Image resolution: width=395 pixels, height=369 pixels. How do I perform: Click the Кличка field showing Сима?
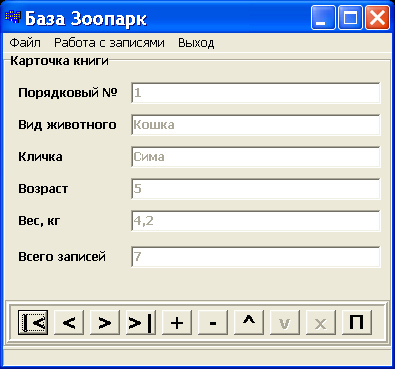(x=256, y=157)
